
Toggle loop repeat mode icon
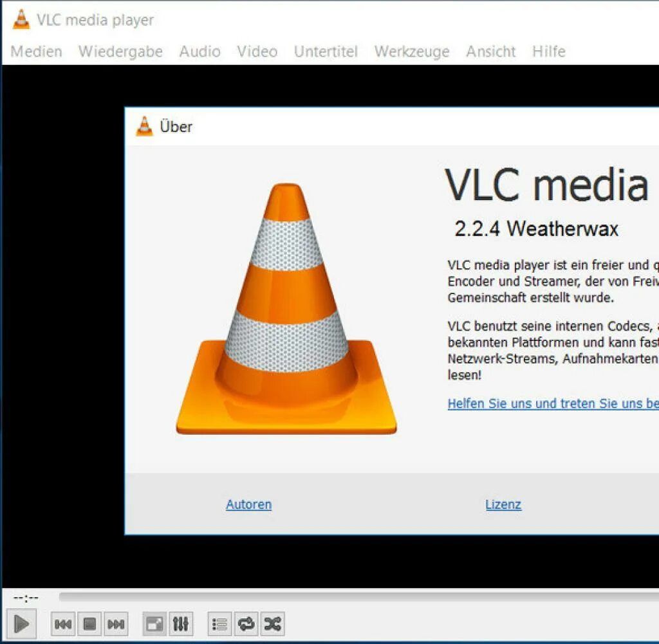point(246,624)
